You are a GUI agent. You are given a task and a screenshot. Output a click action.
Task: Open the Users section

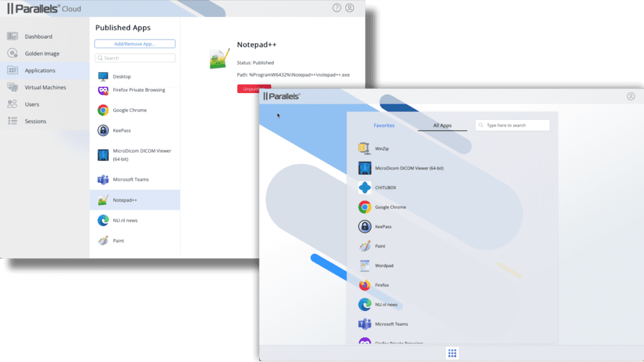tap(31, 104)
